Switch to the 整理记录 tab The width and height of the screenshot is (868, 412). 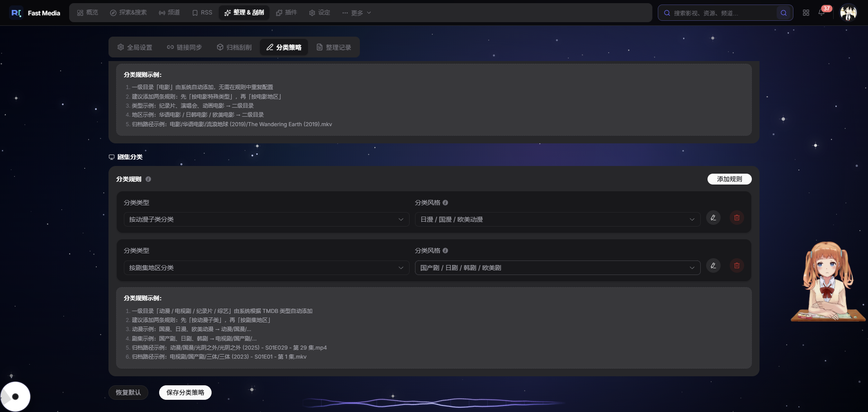[334, 47]
